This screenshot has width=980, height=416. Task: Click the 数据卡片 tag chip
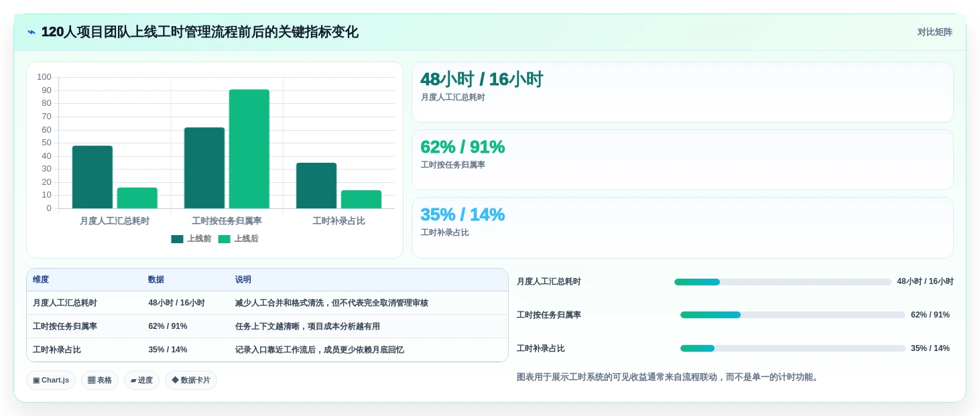(191, 380)
